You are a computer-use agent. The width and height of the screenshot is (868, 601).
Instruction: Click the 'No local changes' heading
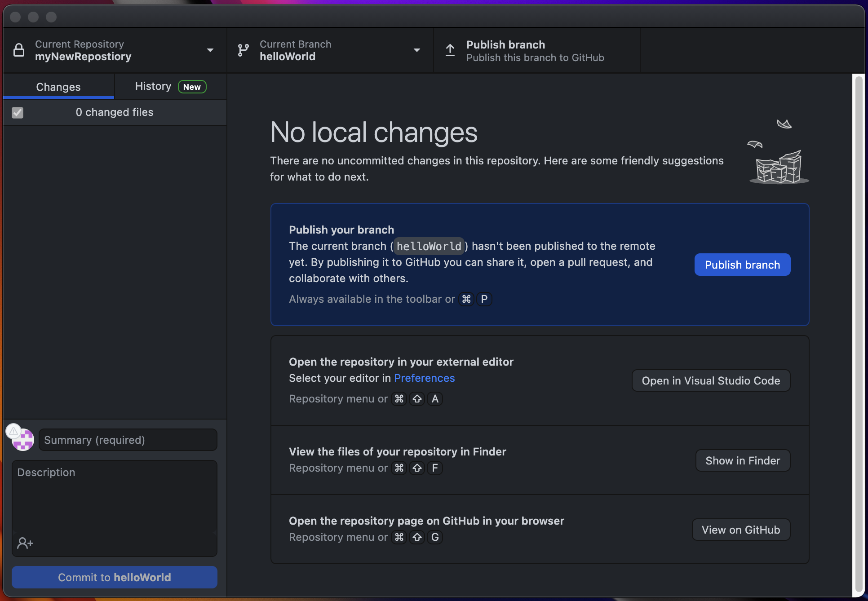pyautogui.click(x=374, y=133)
